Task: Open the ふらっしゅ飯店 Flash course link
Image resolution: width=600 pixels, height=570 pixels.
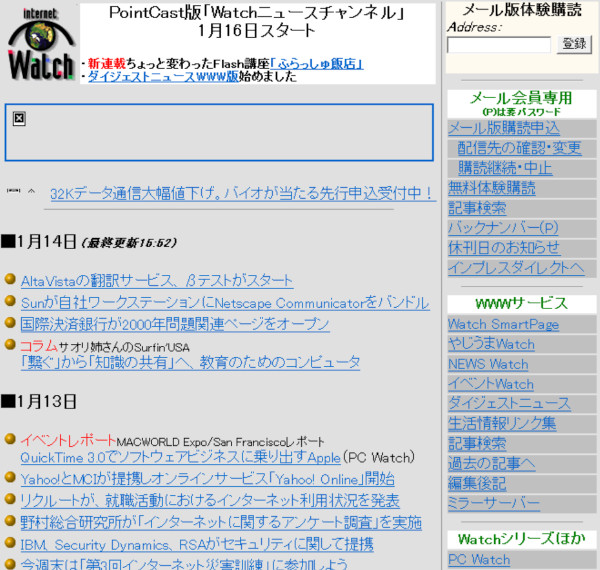Action: tap(316, 64)
